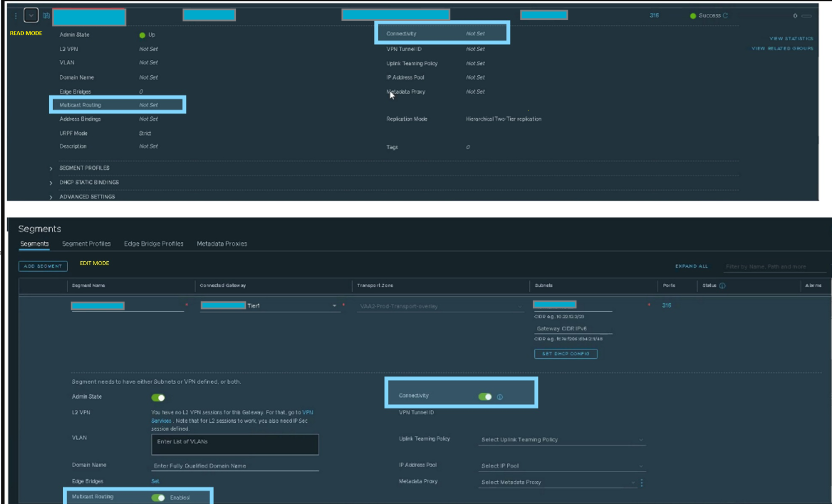Open the Connected Gateway dropdown
Image resolution: width=832 pixels, height=504 pixels.
tap(334, 306)
